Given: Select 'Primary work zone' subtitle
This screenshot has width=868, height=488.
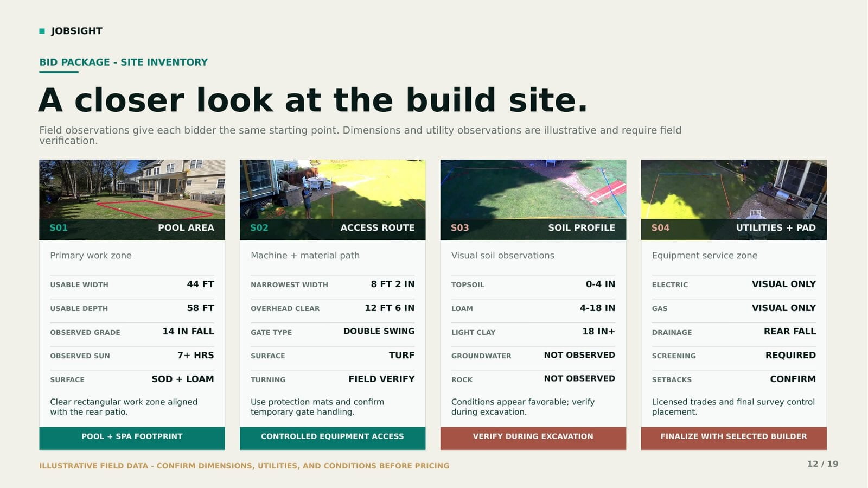Looking at the screenshot, I should (x=91, y=255).
